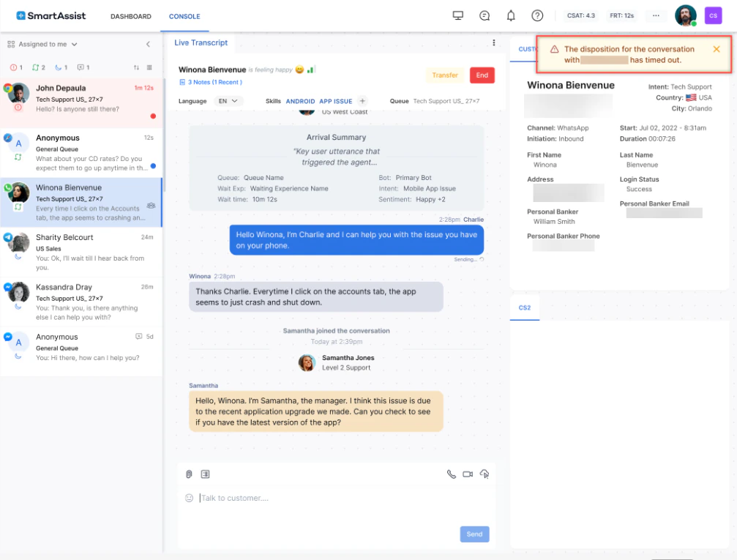Expand the Assigned to me dropdown
737x560 pixels.
tap(42, 44)
